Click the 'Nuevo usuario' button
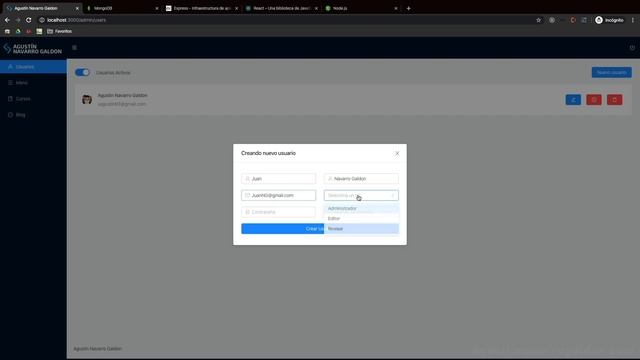Screen dimensions: 640x360 click(611, 73)
